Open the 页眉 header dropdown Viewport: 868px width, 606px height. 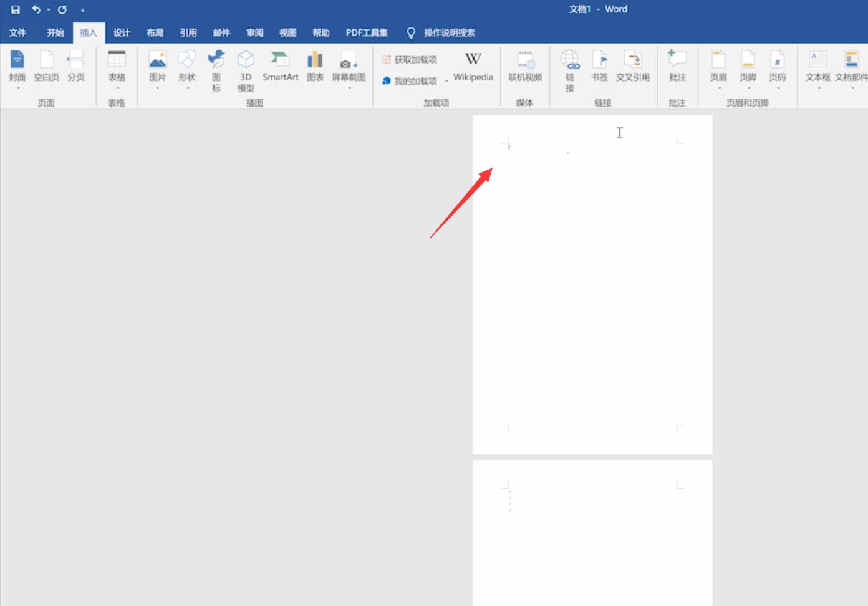coord(718,69)
